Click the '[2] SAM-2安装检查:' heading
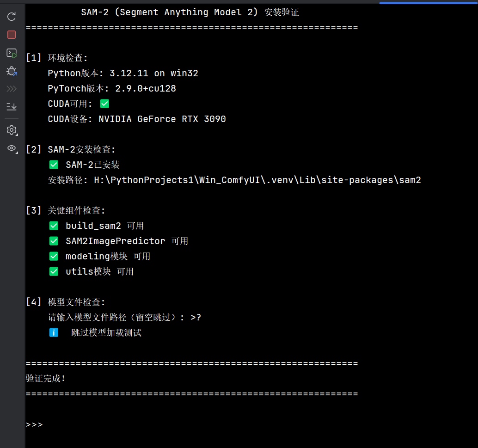 tap(71, 149)
